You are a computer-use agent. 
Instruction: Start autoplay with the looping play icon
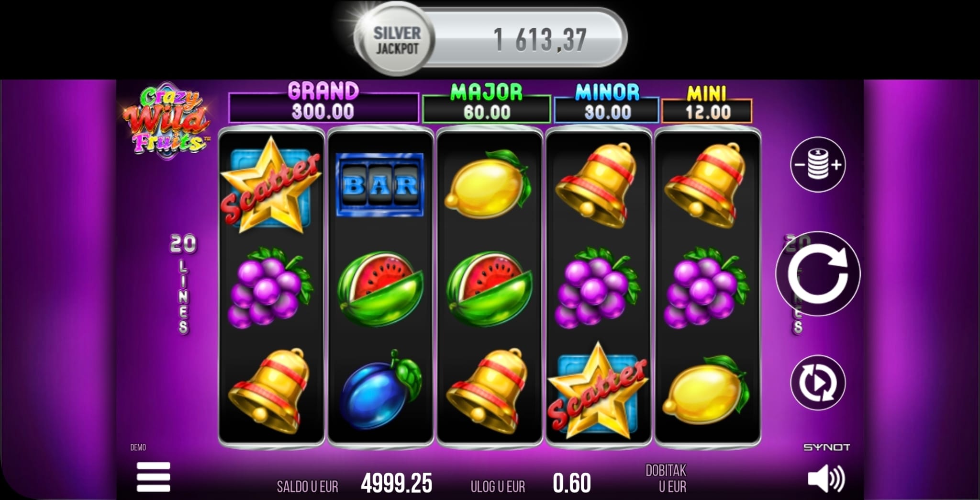coord(818,382)
